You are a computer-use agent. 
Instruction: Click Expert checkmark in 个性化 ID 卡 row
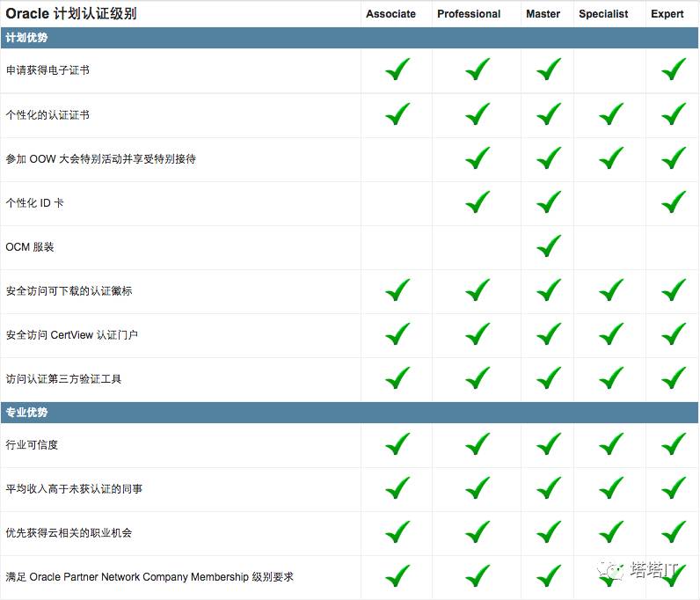(674, 202)
